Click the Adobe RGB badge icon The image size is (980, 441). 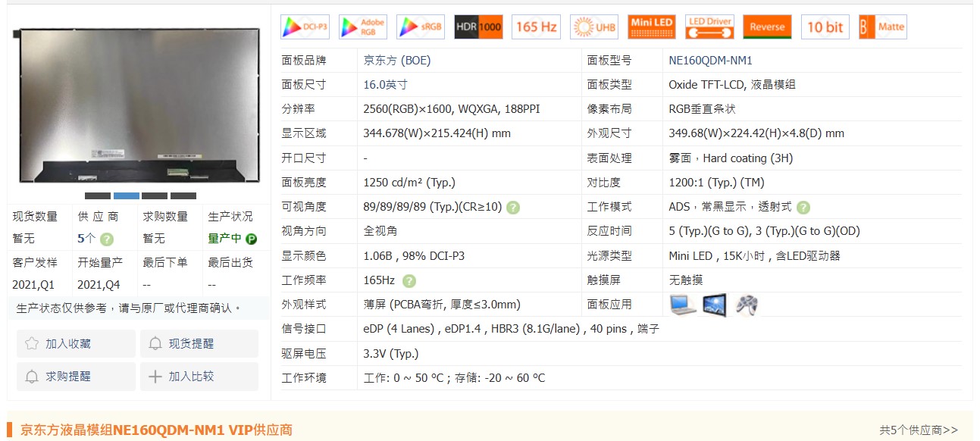point(362,27)
